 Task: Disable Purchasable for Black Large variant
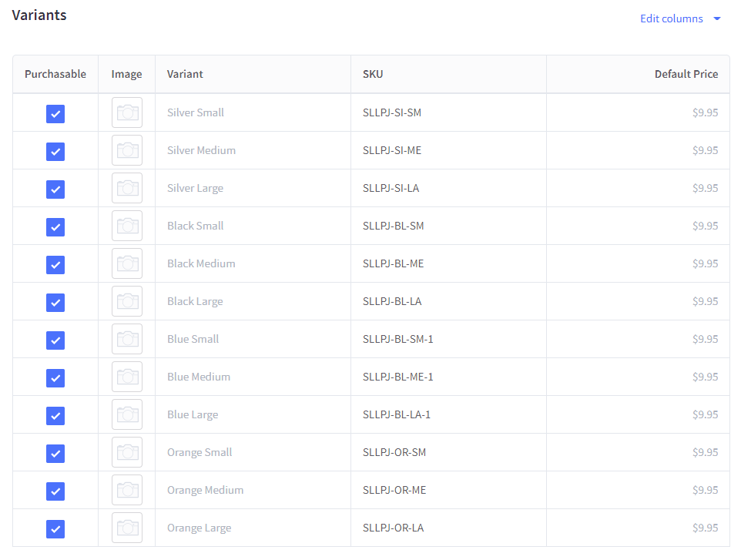click(55, 302)
